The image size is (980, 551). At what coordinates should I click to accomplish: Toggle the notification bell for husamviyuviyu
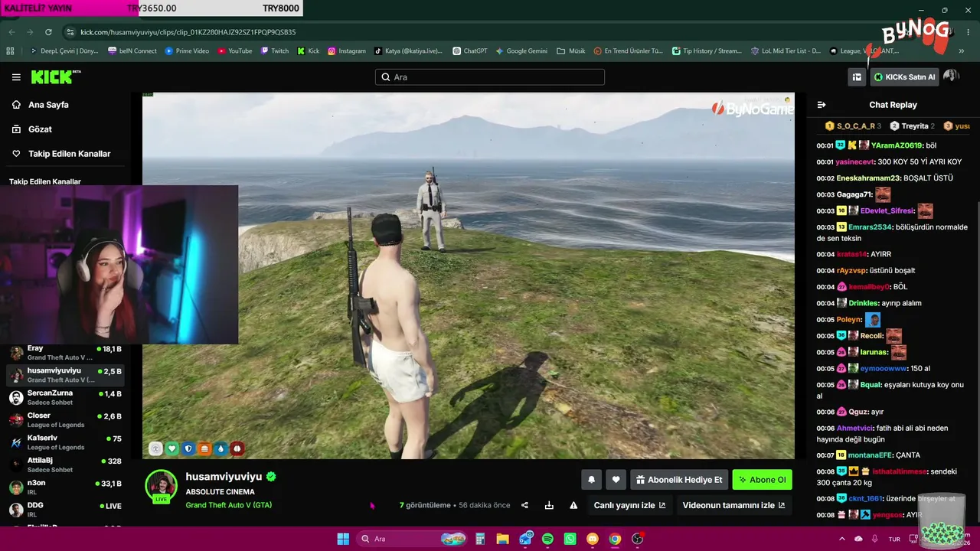(591, 480)
